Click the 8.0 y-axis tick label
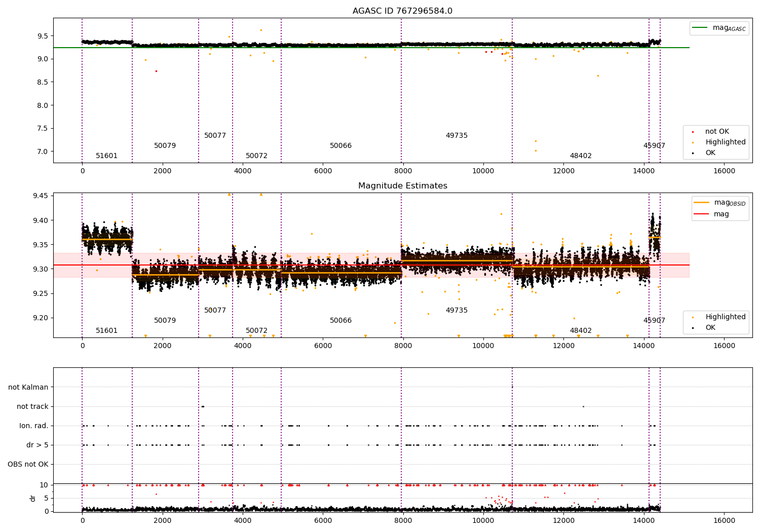Viewport: 760px width, 532px height. click(x=43, y=105)
